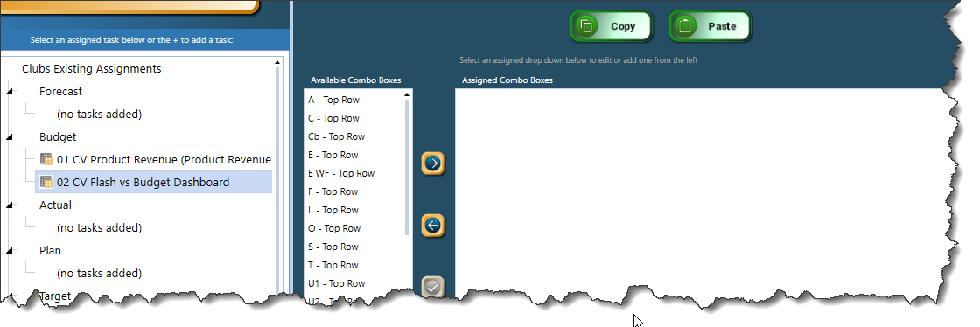Viewport: 980px width, 327px height.
Task: Select 'T - Top Row' combo box
Action: click(x=333, y=265)
